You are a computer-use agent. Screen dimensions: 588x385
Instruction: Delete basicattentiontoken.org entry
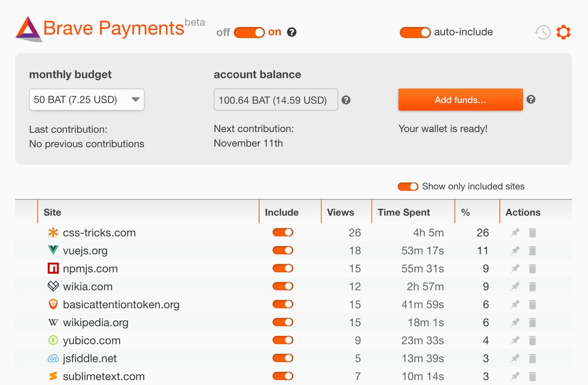point(532,304)
